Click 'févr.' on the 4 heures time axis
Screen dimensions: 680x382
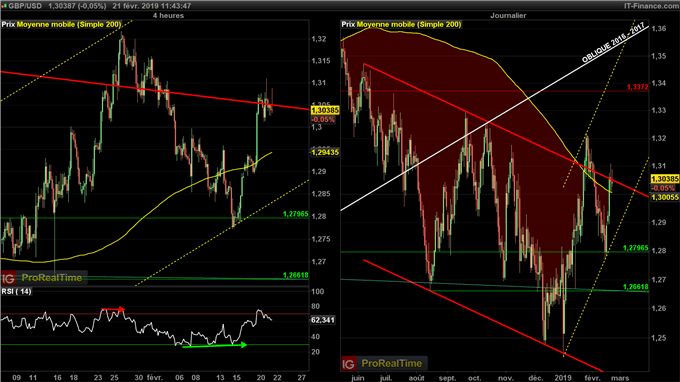click(155, 378)
